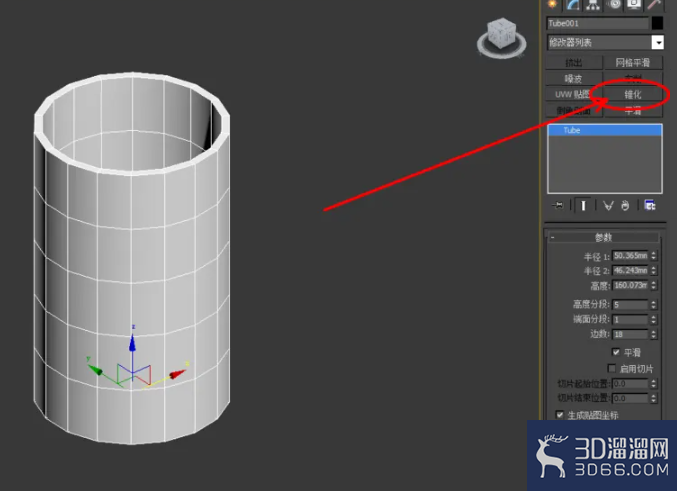The height and width of the screenshot is (491, 677).
Task: Click the Make Unique icon
Action: [608, 206]
